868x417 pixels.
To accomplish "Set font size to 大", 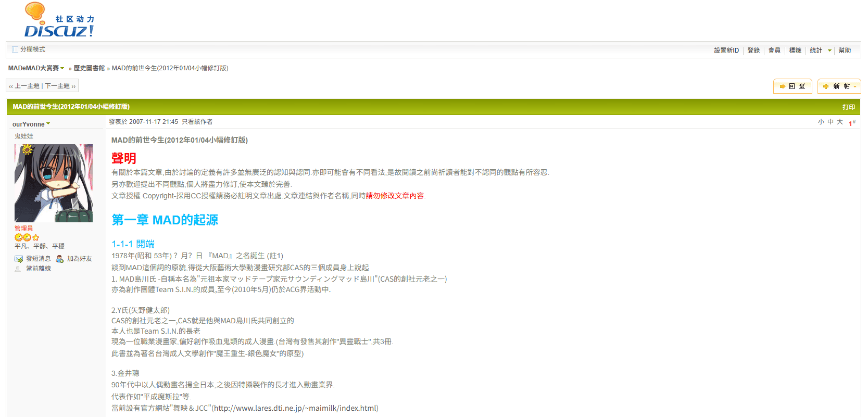I will (840, 122).
